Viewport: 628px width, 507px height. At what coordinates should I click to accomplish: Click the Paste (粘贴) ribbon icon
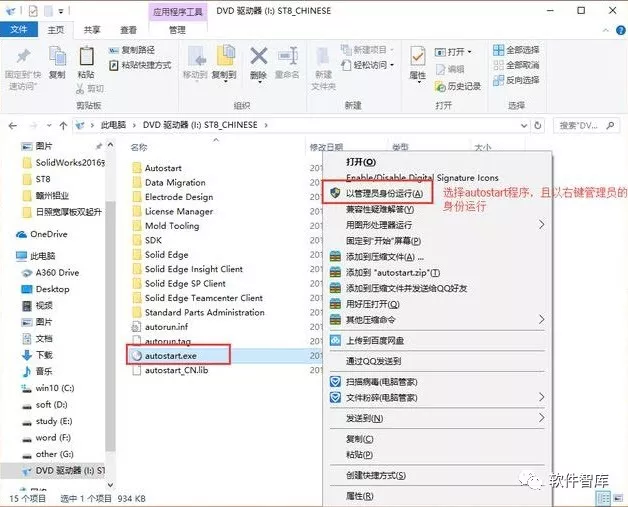(86, 56)
